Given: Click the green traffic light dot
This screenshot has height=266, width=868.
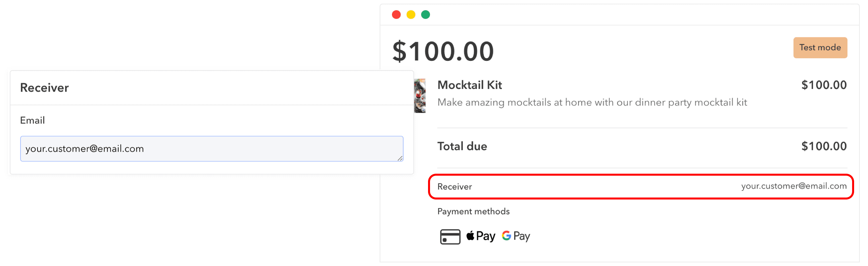Looking at the screenshot, I should 426,15.
